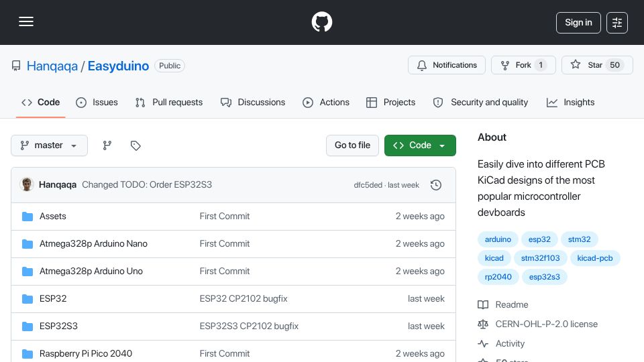This screenshot has height=362, width=644.
Task: Click the Activity pulse icon
Action: click(483, 343)
